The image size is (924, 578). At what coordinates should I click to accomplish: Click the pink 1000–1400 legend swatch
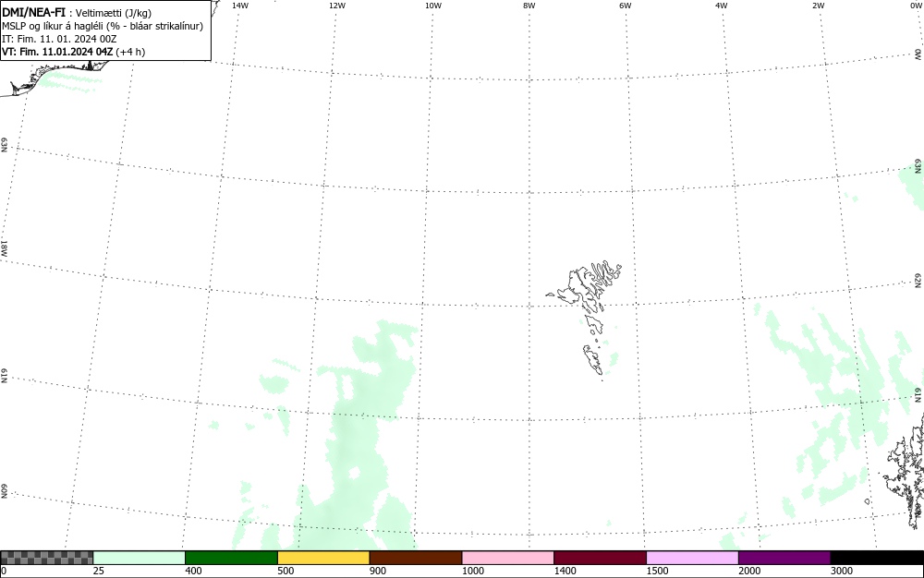pyautogui.click(x=508, y=558)
